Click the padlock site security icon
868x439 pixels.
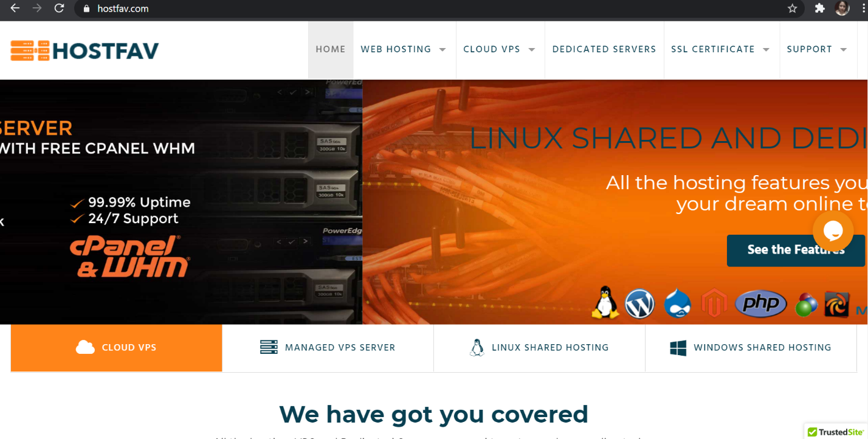coord(86,9)
